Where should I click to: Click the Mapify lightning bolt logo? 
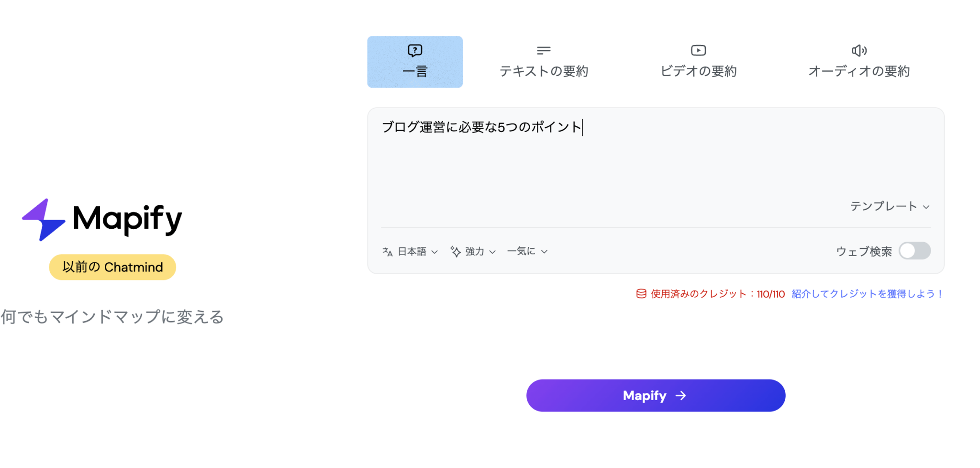pos(43,219)
